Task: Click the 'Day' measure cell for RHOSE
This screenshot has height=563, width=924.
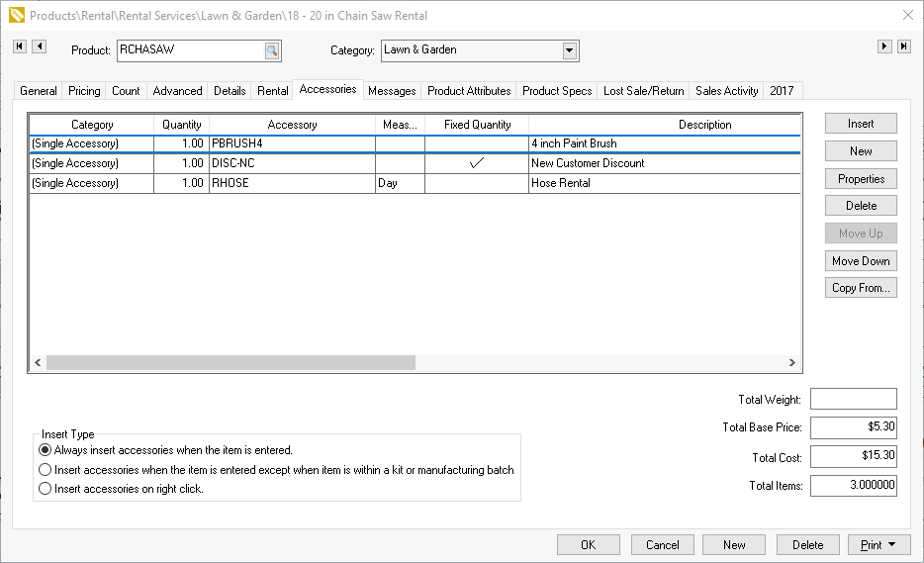Action: tap(400, 183)
